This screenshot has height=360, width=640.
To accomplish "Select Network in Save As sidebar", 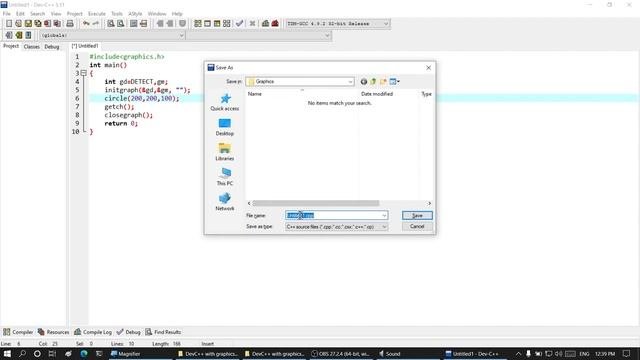I will 224,202.
